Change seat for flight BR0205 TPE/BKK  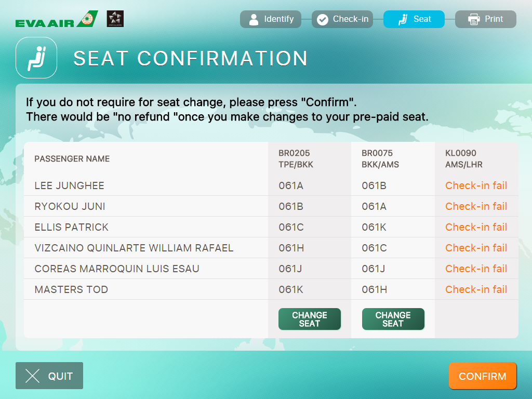click(310, 319)
